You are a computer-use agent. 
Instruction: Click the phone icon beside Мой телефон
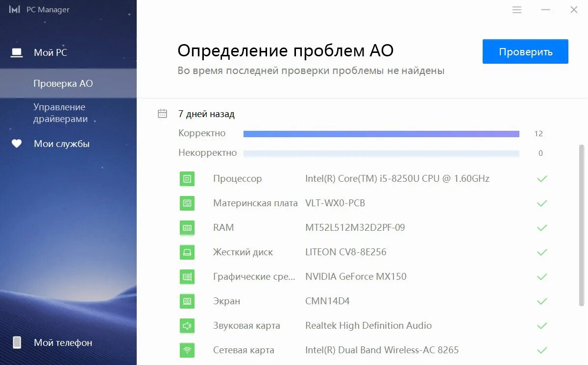(x=17, y=342)
